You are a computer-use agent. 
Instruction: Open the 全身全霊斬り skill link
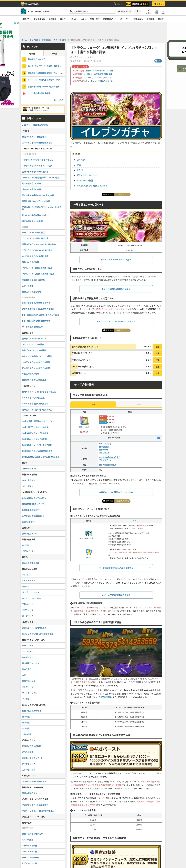point(104,447)
